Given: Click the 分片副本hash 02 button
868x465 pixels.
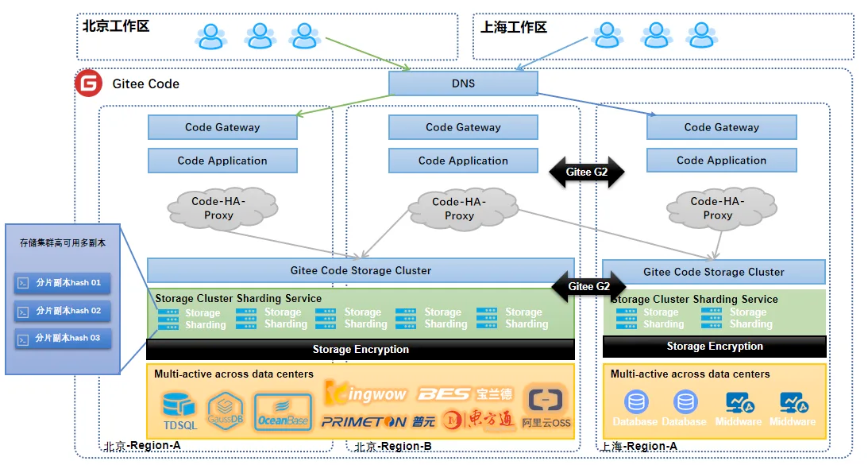Looking at the screenshot, I should [62, 311].
